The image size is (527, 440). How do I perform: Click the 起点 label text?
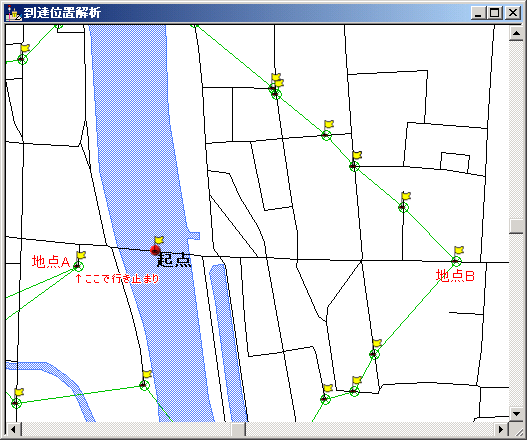click(x=174, y=260)
